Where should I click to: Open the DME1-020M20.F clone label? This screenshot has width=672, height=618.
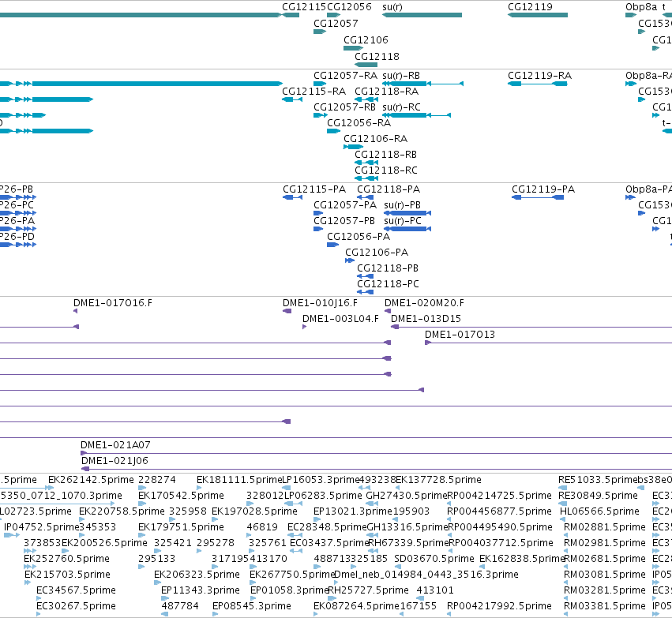[424, 303]
